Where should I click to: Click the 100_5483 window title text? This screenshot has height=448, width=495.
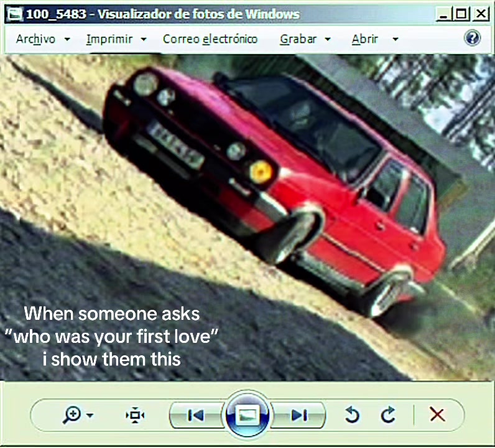(56, 14)
